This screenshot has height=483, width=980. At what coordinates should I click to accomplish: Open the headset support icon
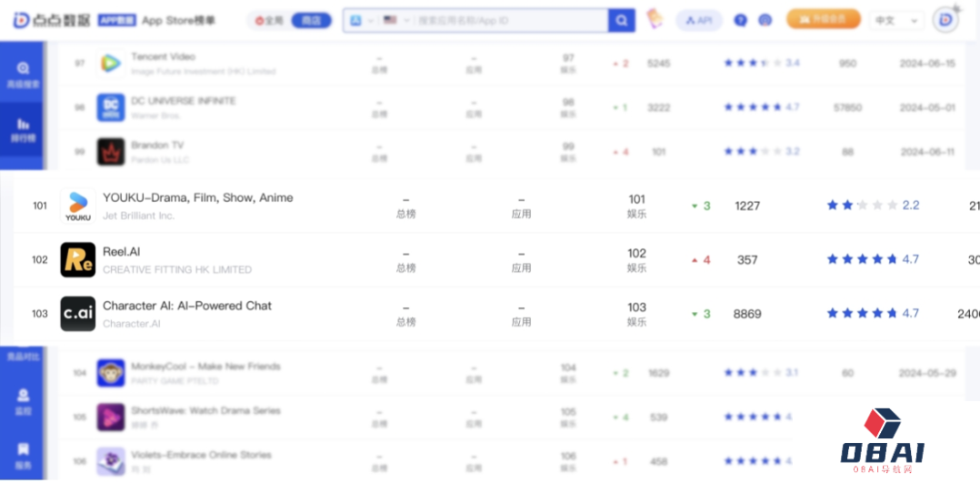pos(765,21)
